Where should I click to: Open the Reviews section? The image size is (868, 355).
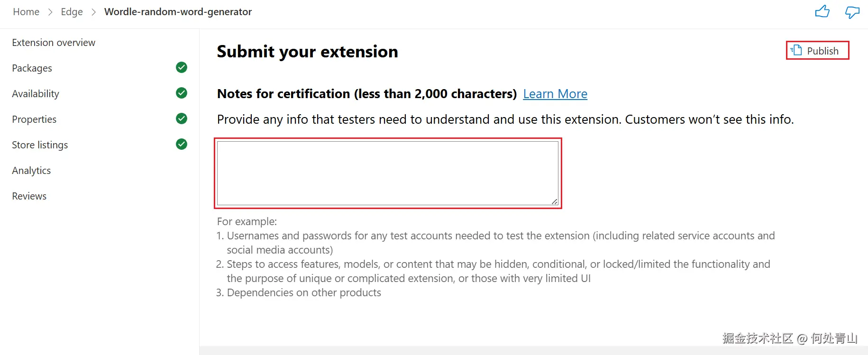coord(29,196)
